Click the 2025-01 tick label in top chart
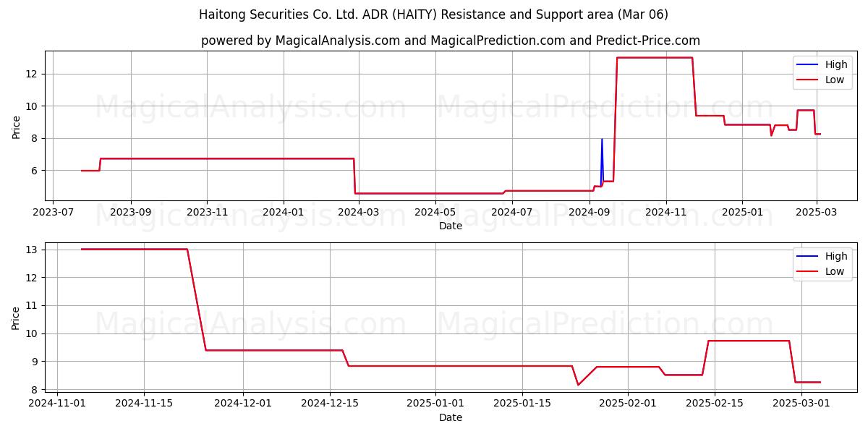The height and width of the screenshot is (434, 868). 742,213
